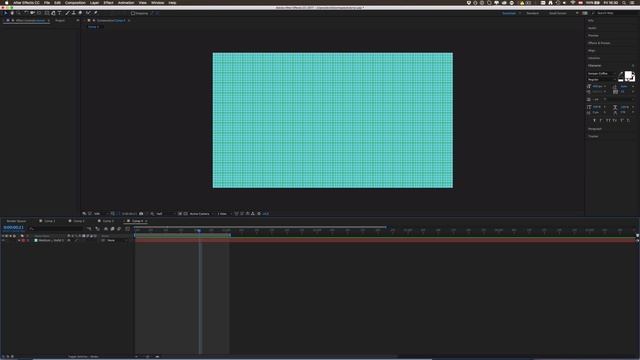Click the timeline zoom slider at bottom
The width and height of the screenshot is (640, 360).
(148, 356)
